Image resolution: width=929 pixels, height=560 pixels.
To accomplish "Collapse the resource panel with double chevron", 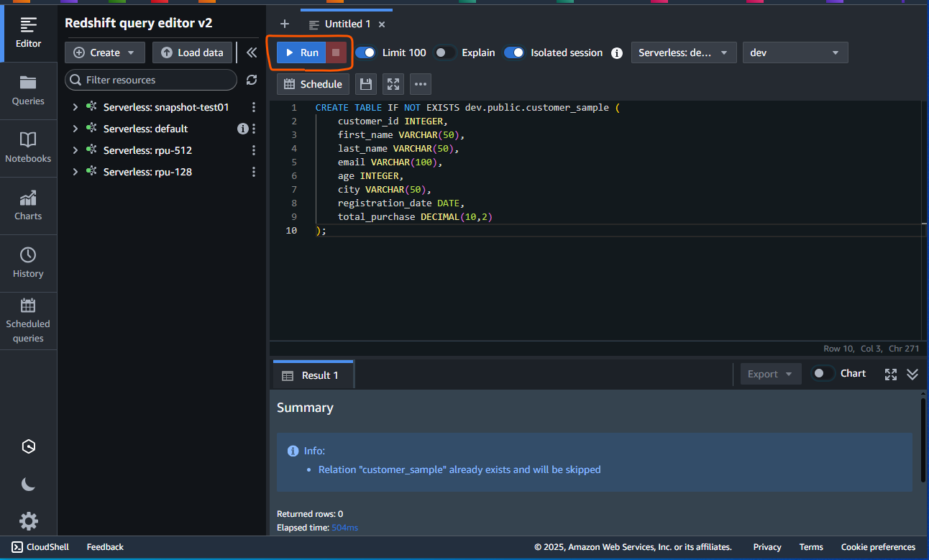I will (x=252, y=52).
